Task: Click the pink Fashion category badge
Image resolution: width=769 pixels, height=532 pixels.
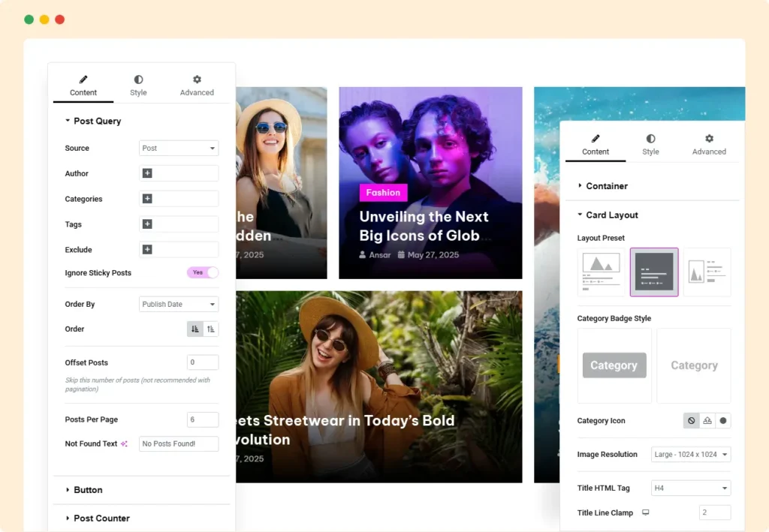Action: [x=383, y=193]
